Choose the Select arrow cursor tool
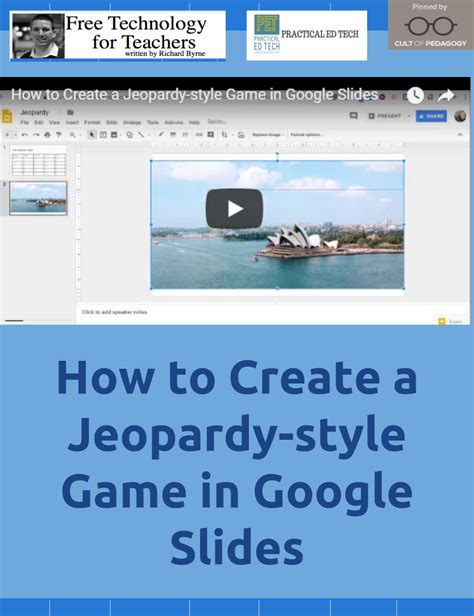Screen dimensions: 474x616 click(x=92, y=135)
